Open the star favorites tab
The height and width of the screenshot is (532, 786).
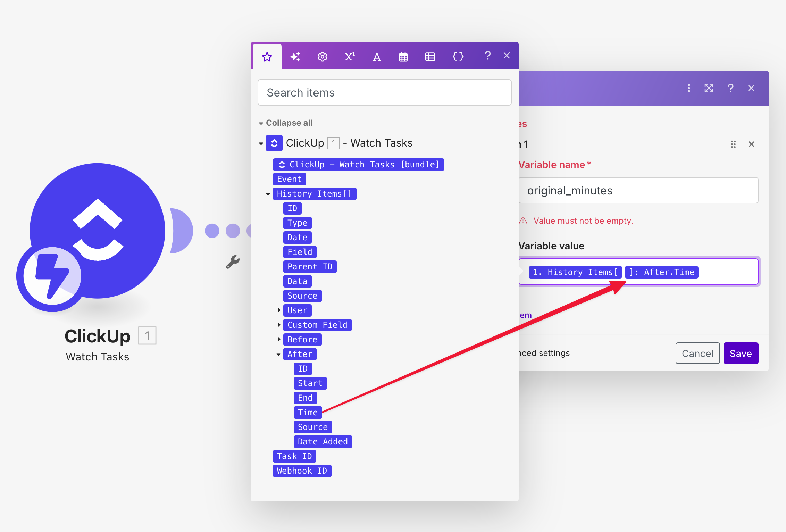pos(267,57)
